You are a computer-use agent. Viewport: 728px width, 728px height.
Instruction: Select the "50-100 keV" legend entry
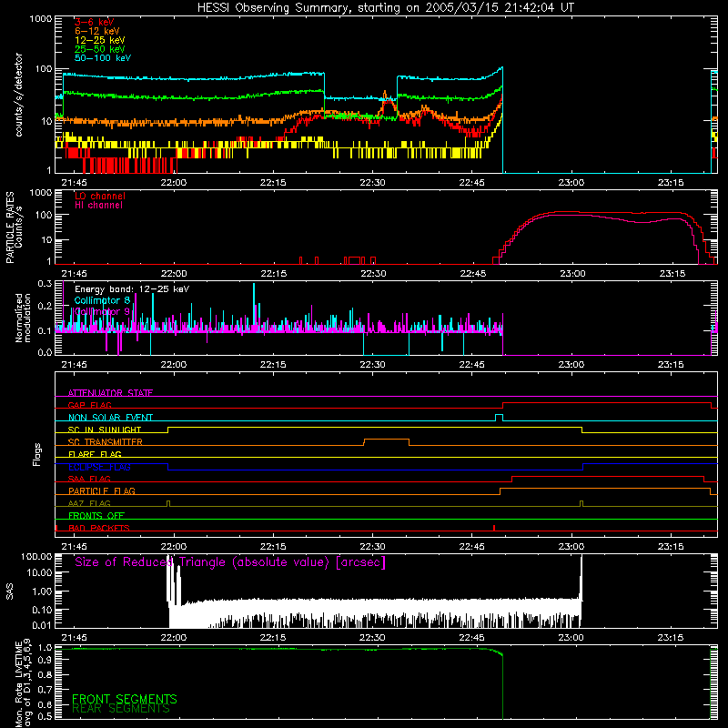click(102, 58)
